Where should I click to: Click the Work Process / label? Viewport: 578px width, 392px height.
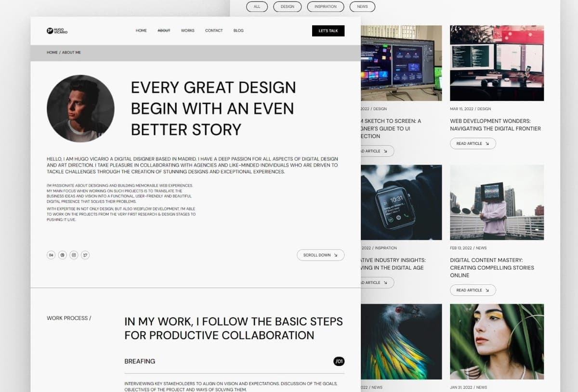click(x=69, y=318)
